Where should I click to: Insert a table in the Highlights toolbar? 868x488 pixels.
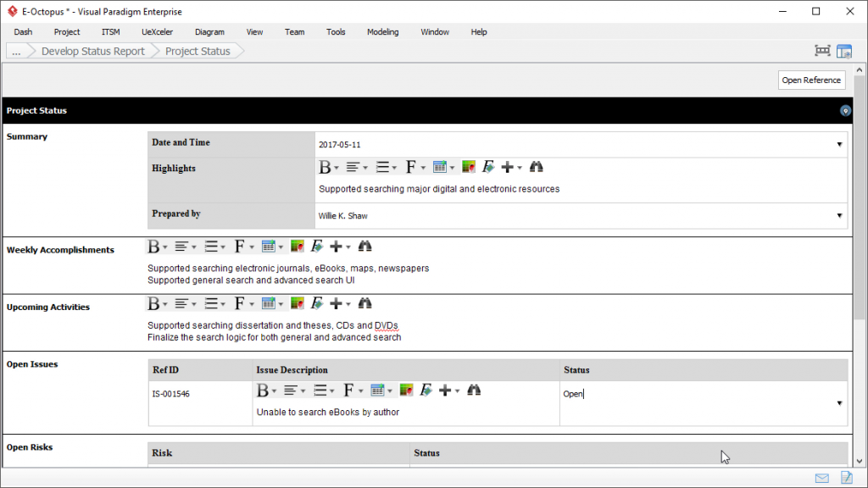(x=441, y=167)
